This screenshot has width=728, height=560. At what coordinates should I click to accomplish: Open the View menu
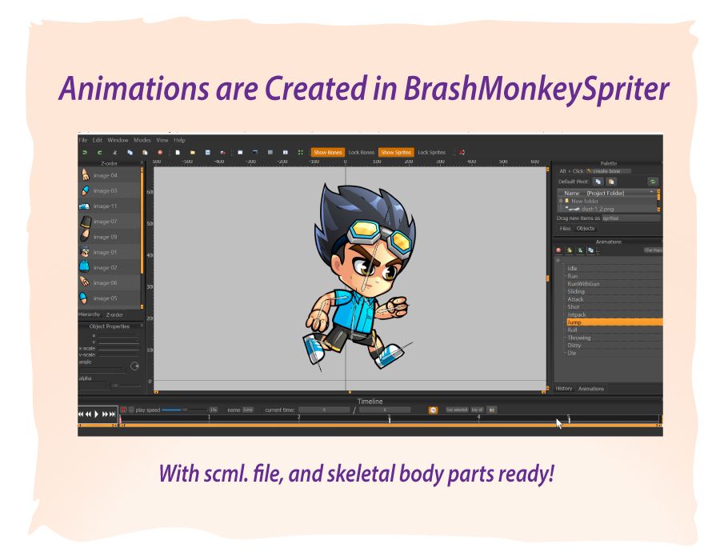click(162, 140)
